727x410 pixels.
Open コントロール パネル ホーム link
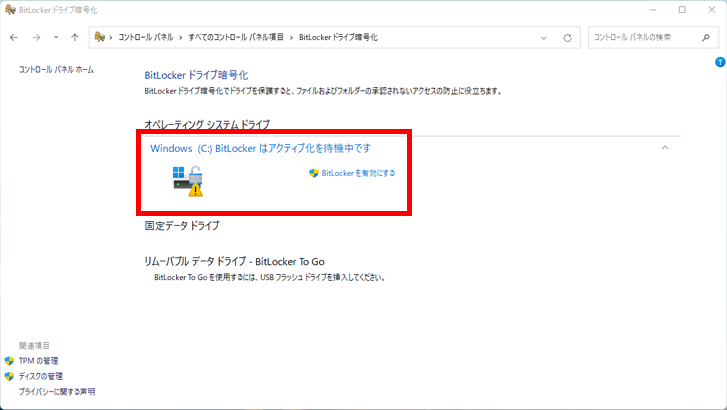[x=56, y=70]
